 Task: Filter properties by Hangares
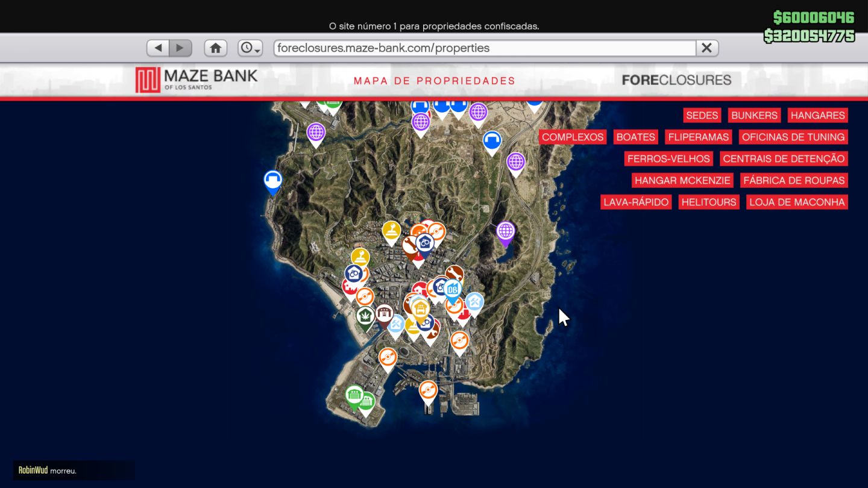pyautogui.click(x=818, y=115)
